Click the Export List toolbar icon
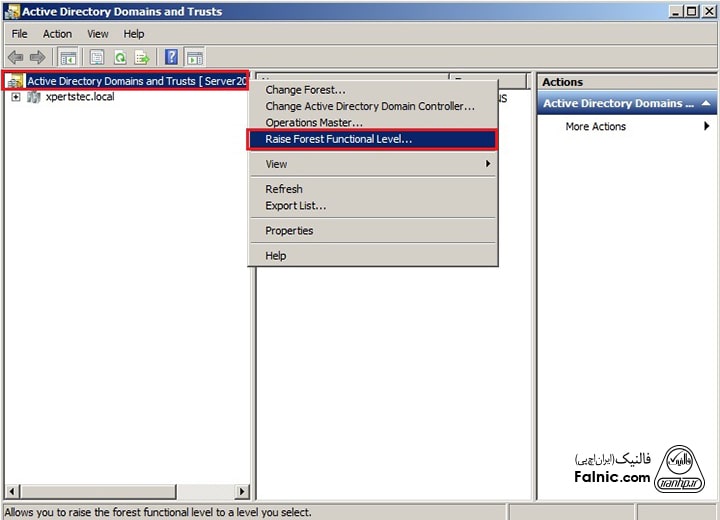The height and width of the screenshot is (520, 720). (142, 57)
